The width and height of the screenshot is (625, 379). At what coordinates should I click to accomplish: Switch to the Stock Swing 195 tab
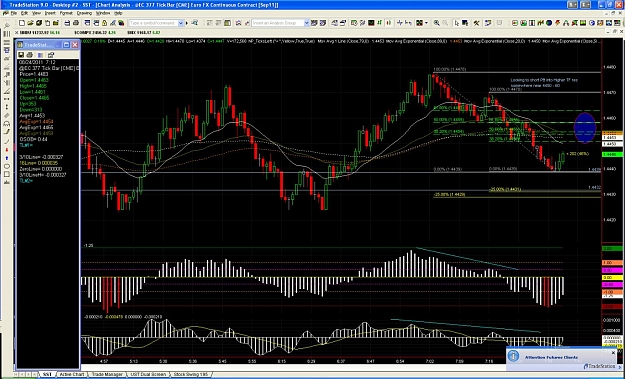191,375
